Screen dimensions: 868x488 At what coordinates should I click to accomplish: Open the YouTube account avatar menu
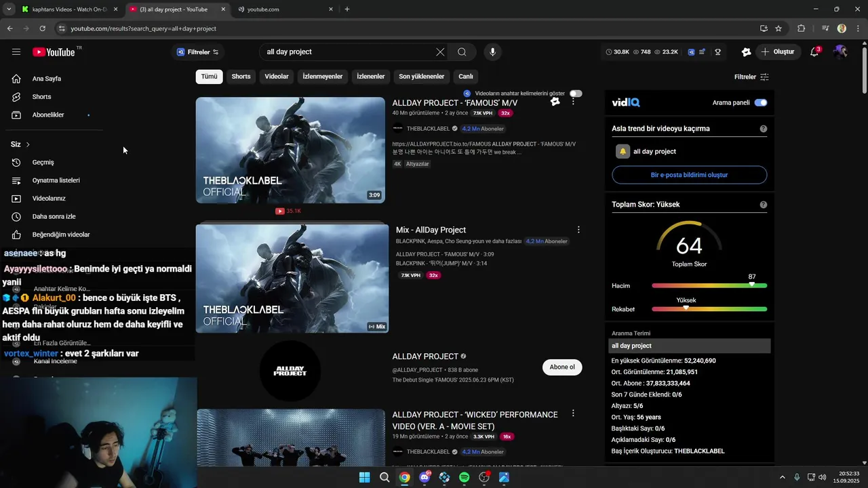click(840, 52)
